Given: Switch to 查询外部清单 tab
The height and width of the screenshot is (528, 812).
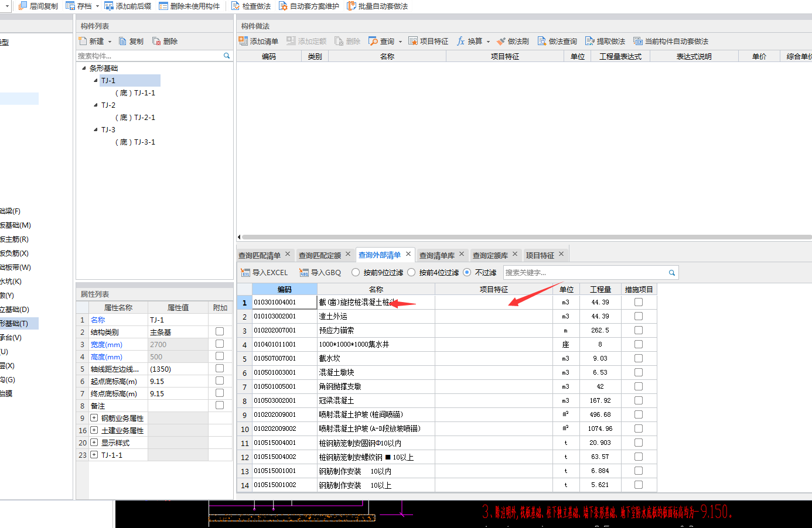Looking at the screenshot, I should (x=380, y=255).
